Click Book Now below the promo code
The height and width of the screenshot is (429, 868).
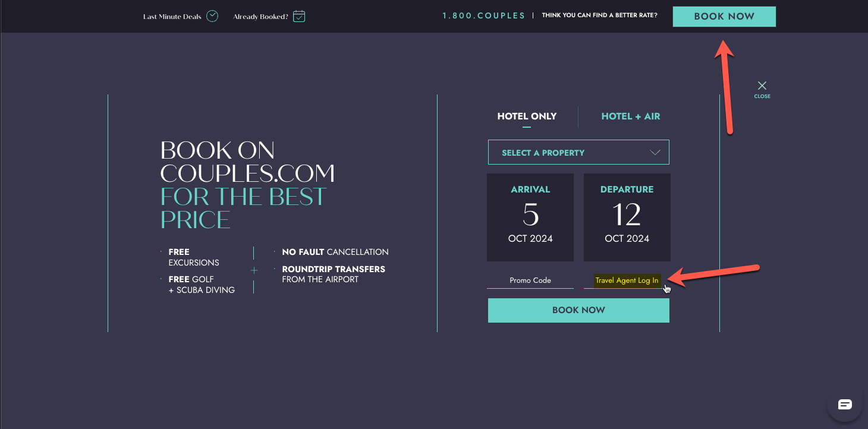[x=578, y=310]
